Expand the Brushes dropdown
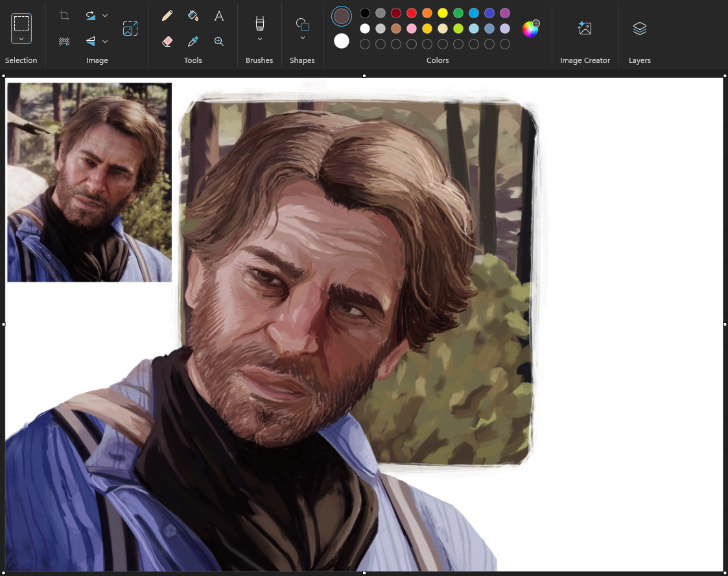Screen dimensions: 728x576 coord(260,40)
